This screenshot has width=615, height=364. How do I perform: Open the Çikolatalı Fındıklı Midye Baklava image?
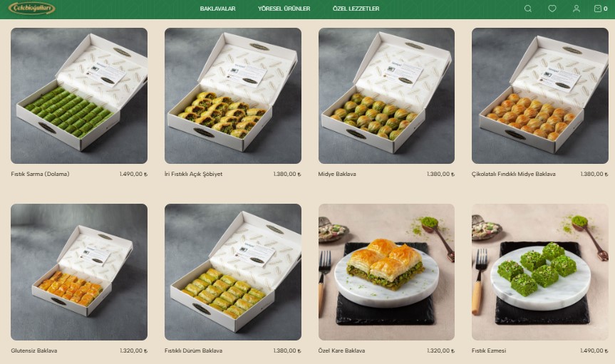(540, 95)
